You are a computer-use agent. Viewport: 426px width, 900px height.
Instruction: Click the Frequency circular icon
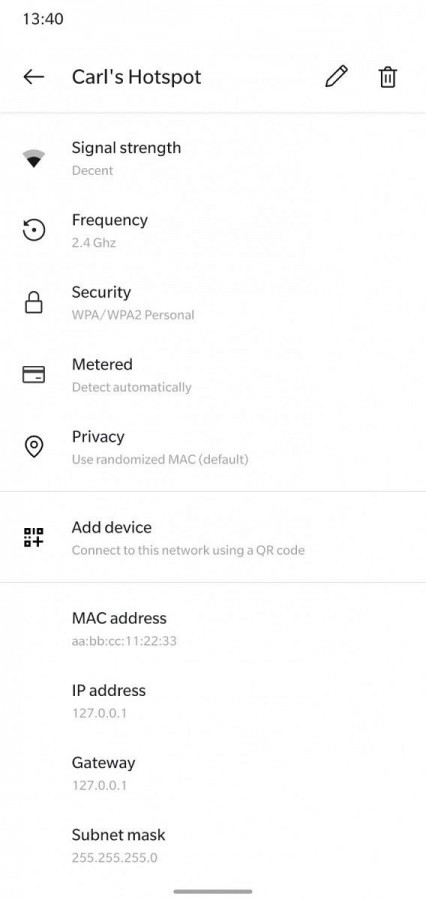pos(34,230)
